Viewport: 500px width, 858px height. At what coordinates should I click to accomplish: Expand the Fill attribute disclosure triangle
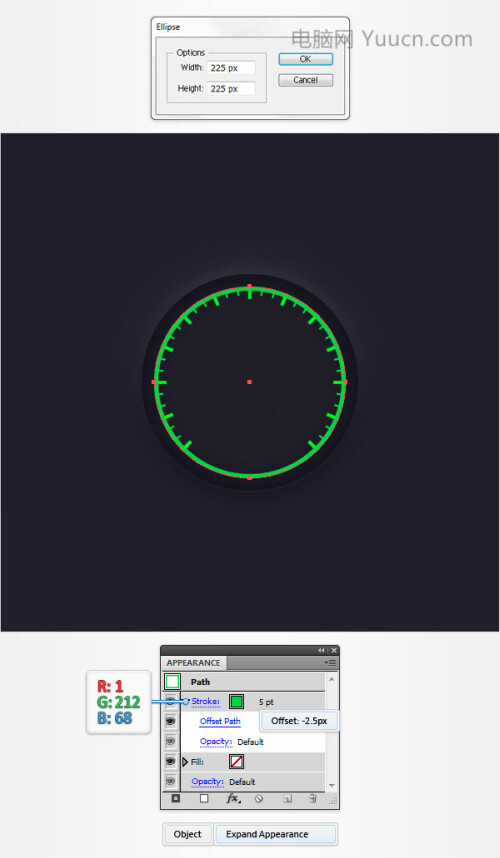185,762
